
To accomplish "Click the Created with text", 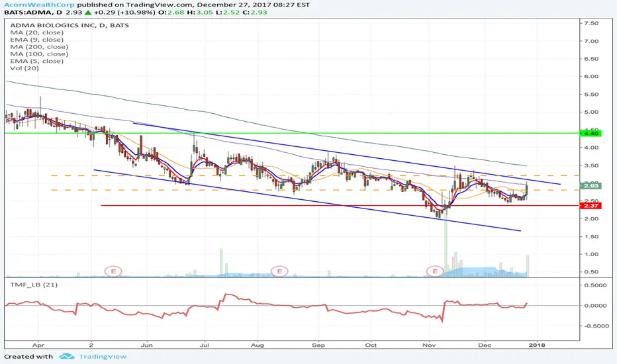I will point(28,357).
